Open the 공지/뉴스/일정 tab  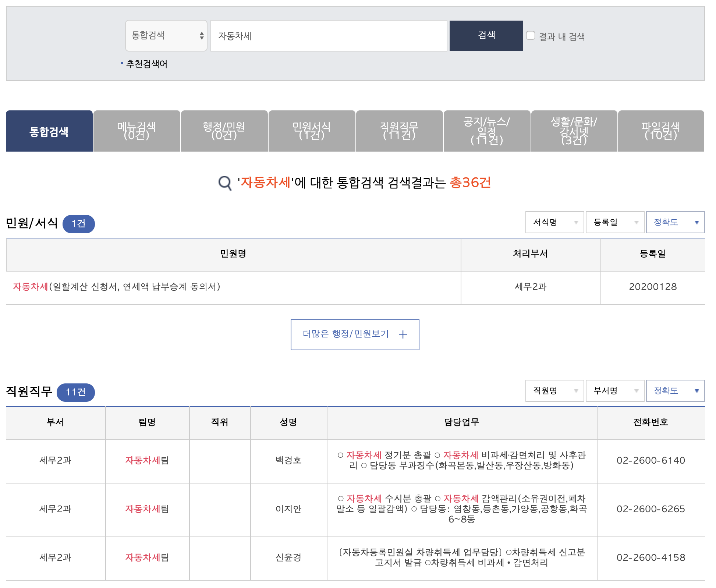coord(487,131)
